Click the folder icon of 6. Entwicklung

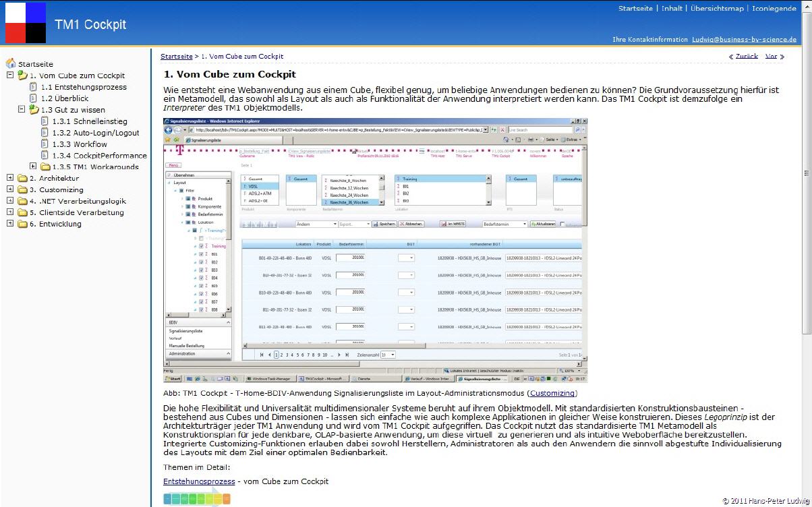(x=22, y=225)
